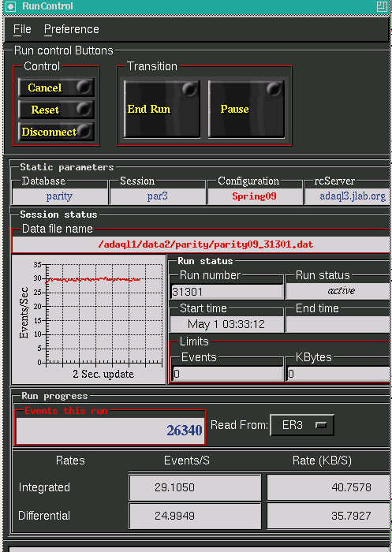The image size is (392, 552).
Task: Click the Session value par3
Action: pos(158,196)
